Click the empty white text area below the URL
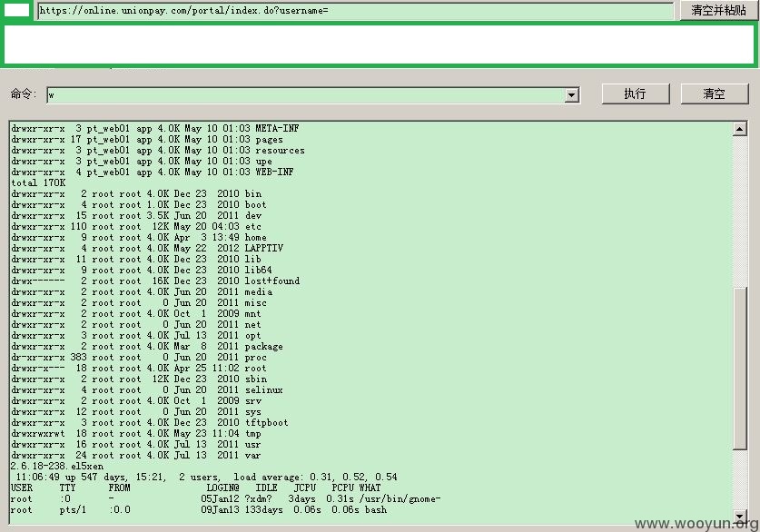The image size is (760, 532). click(379, 44)
